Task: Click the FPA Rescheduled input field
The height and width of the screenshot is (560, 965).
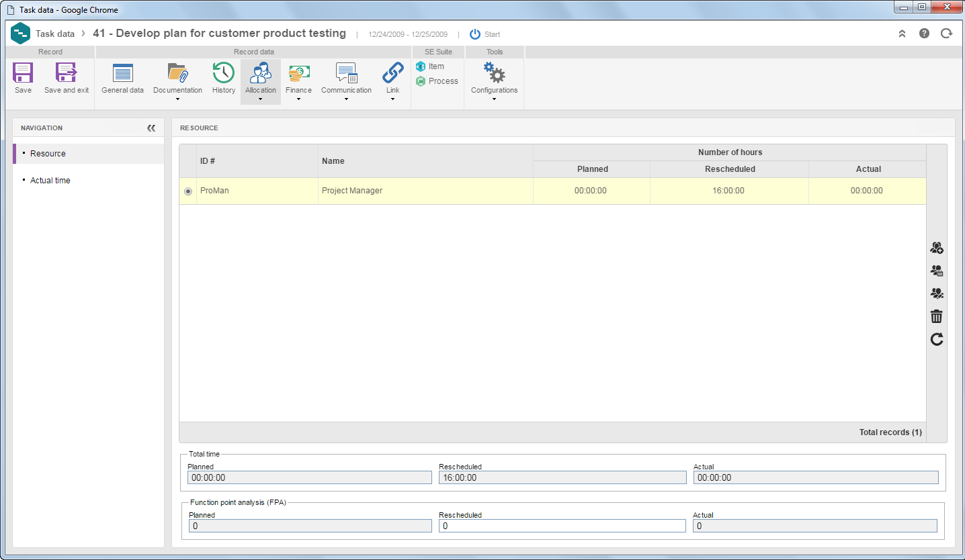Action: (562, 526)
